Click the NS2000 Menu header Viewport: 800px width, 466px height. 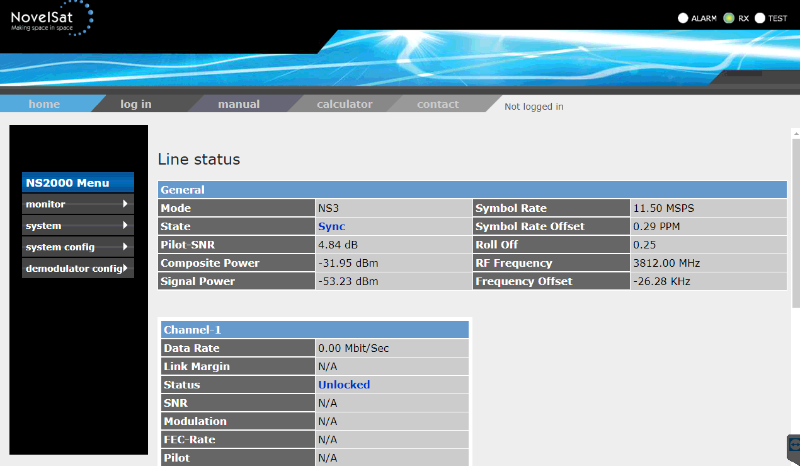[x=78, y=183]
